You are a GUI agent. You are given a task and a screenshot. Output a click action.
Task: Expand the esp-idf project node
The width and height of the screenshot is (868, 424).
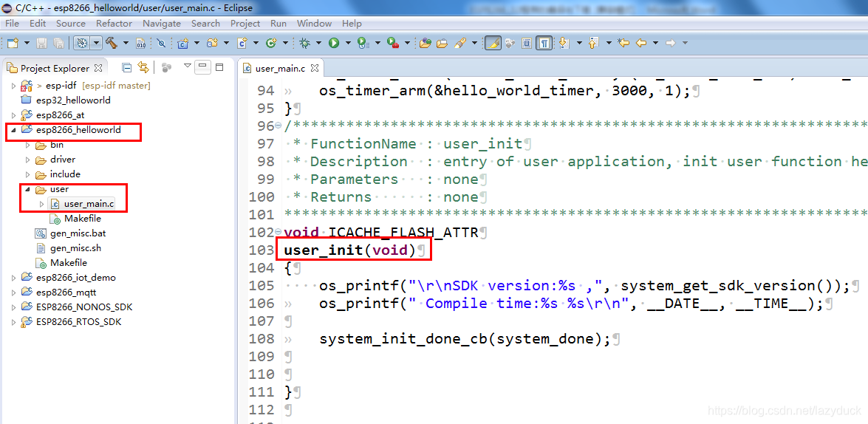pos(14,86)
